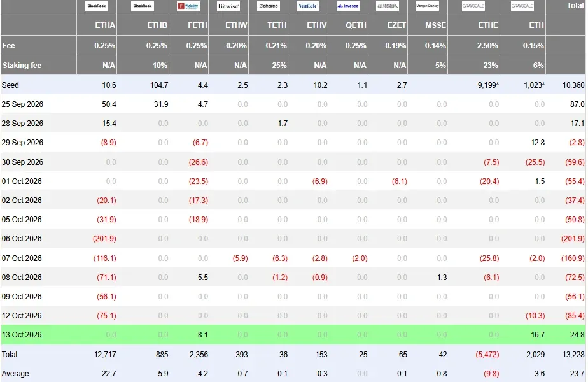Click the Morgan Stanley logo above MSSE

pyautogui.click(x=428, y=6)
